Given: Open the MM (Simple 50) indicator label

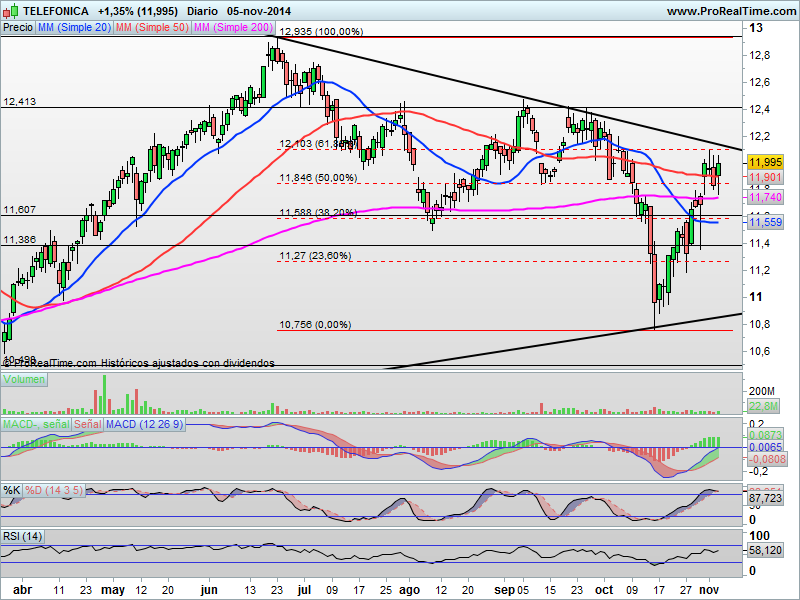Looking at the screenshot, I should click(x=152, y=28).
